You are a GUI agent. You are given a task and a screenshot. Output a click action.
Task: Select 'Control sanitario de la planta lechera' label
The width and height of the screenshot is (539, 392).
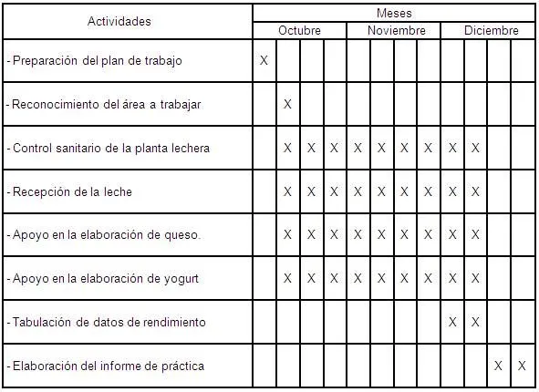coord(109,148)
